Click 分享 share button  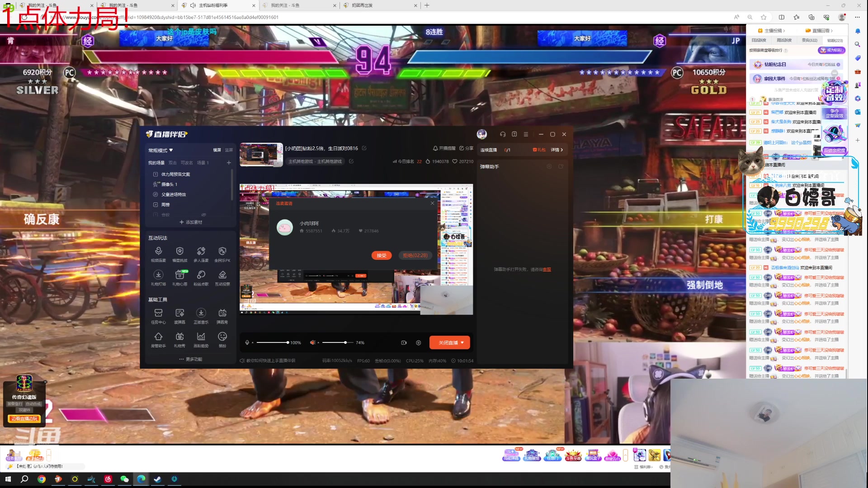pos(467,148)
